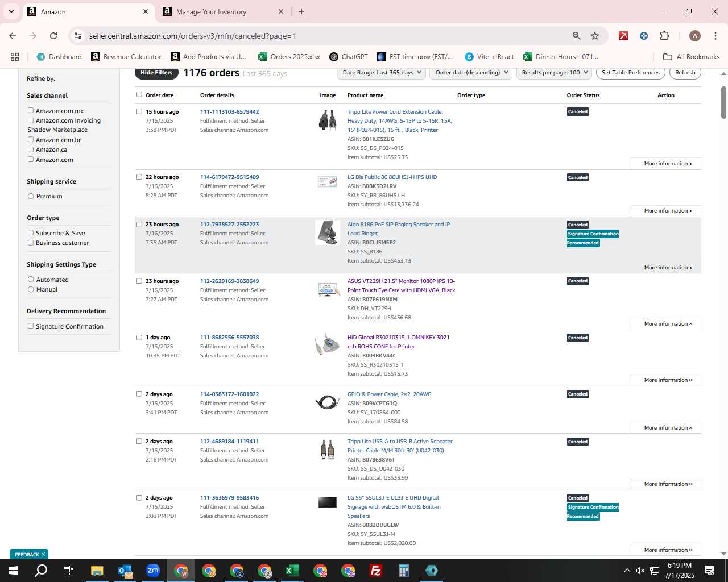The height and width of the screenshot is (582, 728).
Task: Open the blue circular extension icon
Action: pos(644,36)
